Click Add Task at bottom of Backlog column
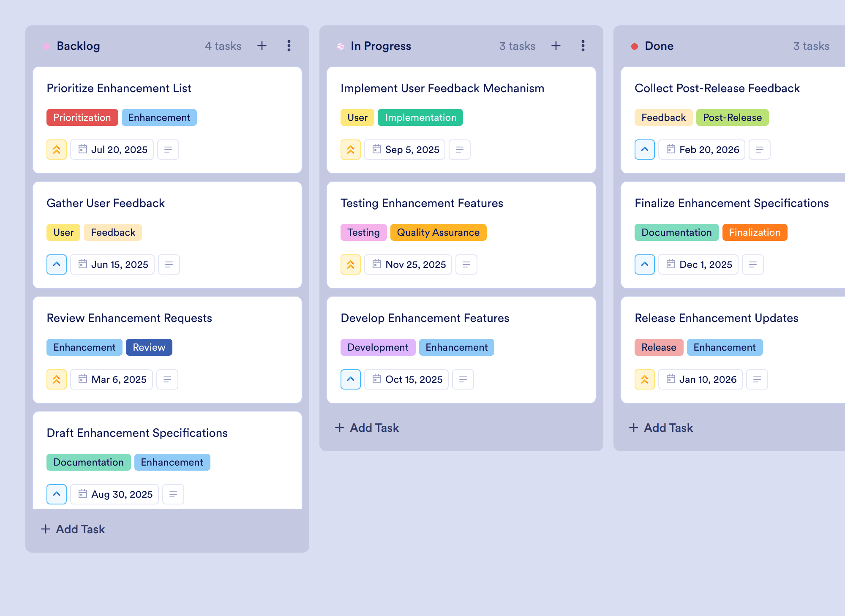This screenshot has height=616, width=845. 73,529
